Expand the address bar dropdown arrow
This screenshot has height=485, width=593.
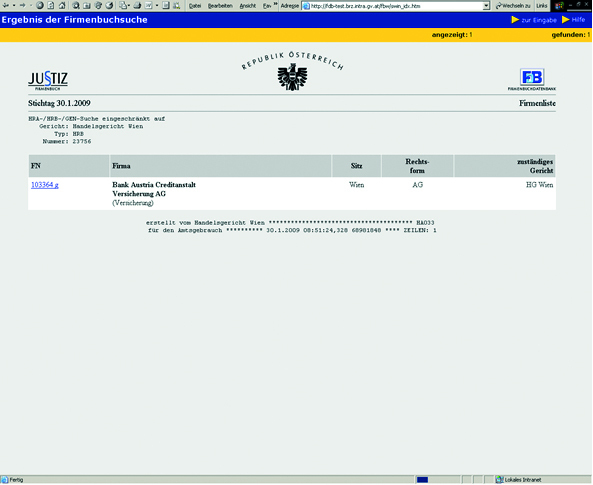(486, 6)
